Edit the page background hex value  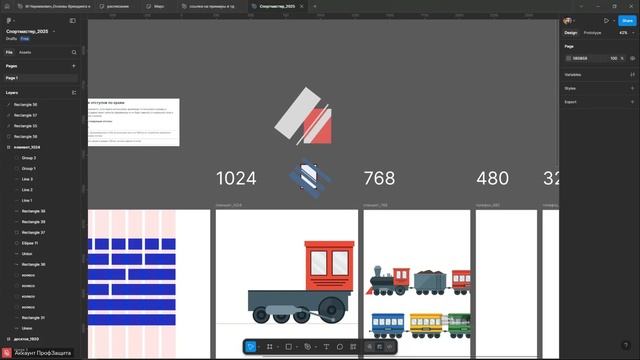click(x=580, y=58)
